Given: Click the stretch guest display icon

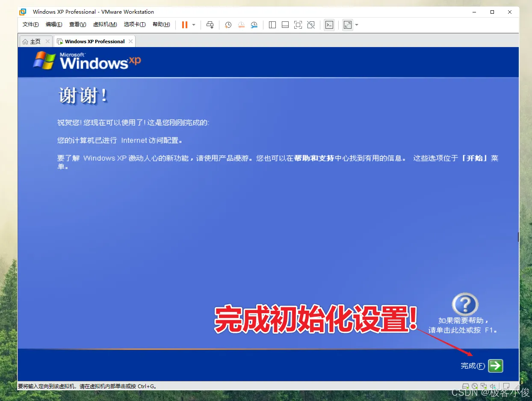Looking at the screenshot, I should coord(348,25).
